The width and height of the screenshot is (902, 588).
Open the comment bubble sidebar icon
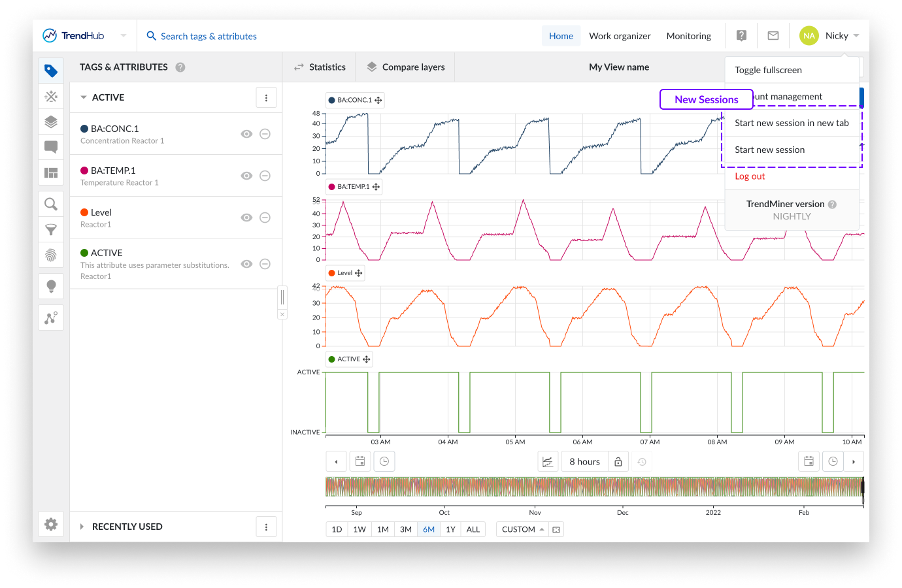[x=51, y=147]
